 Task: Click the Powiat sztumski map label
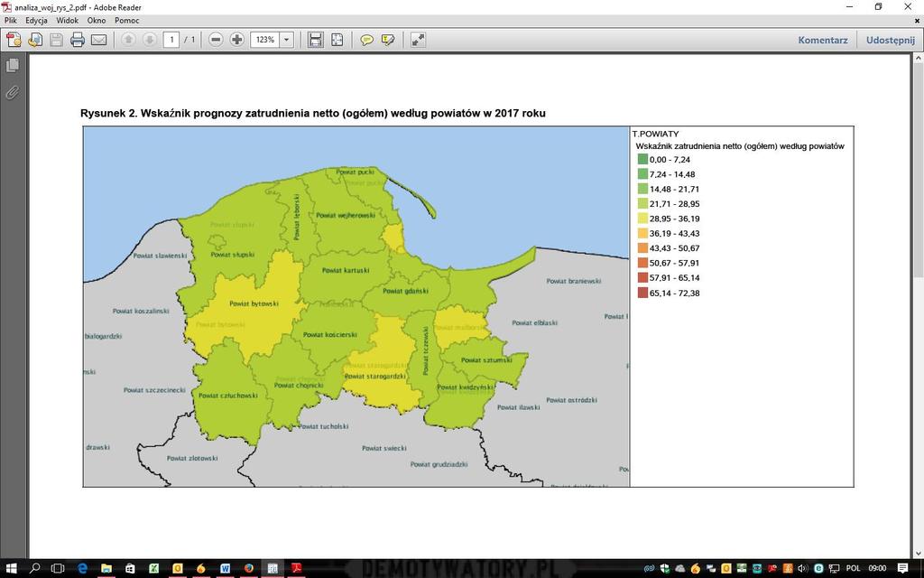(486, 359)
